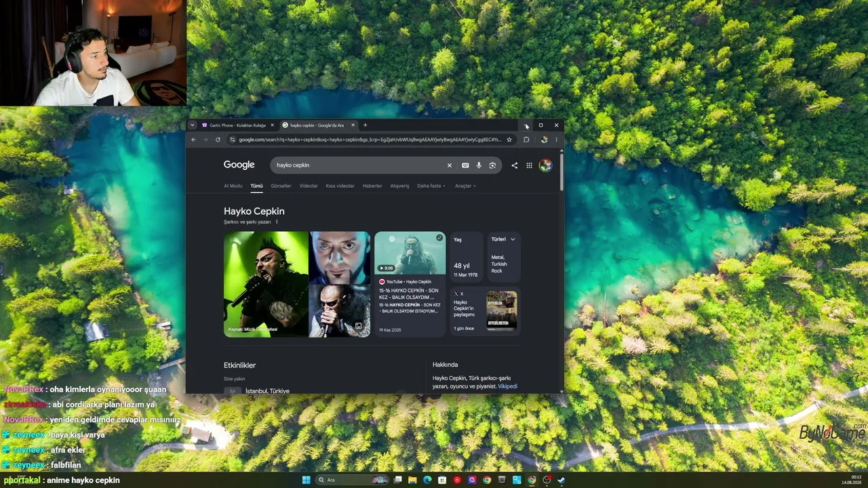Viewport: 868px width, 488px height.
Task: Go back using the browser back arrow
Action: [x=193, y=140]
